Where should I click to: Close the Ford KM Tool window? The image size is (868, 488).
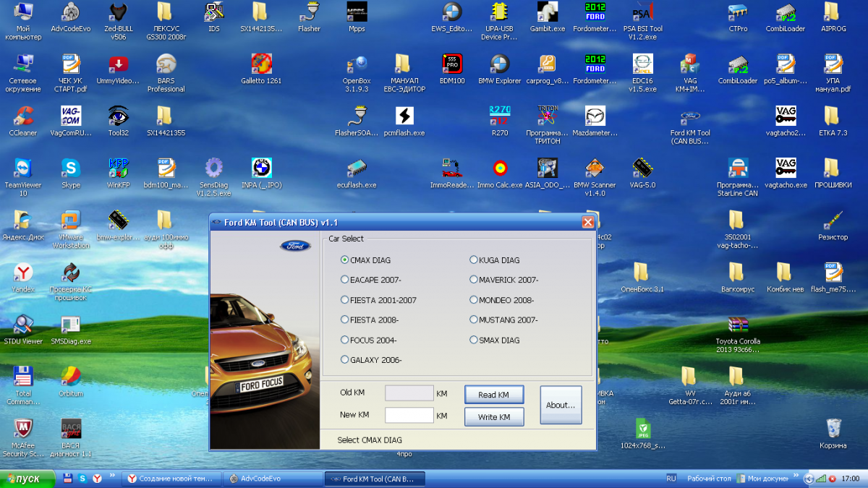coord(588,222)
